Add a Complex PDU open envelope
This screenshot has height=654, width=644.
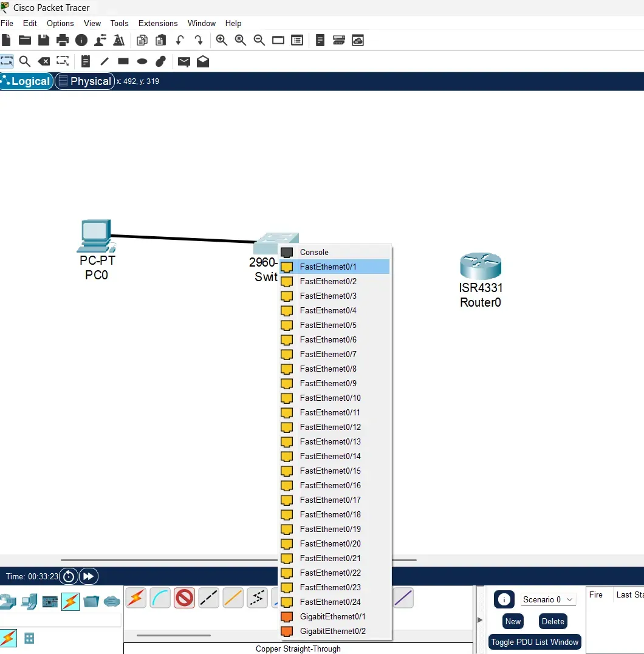point(203,61)
